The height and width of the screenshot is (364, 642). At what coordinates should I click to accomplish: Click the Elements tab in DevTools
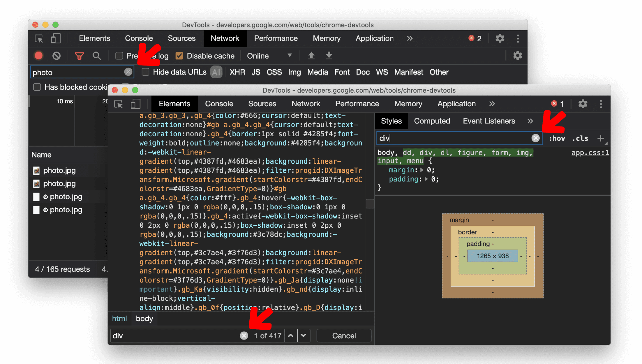click(174, 104)
